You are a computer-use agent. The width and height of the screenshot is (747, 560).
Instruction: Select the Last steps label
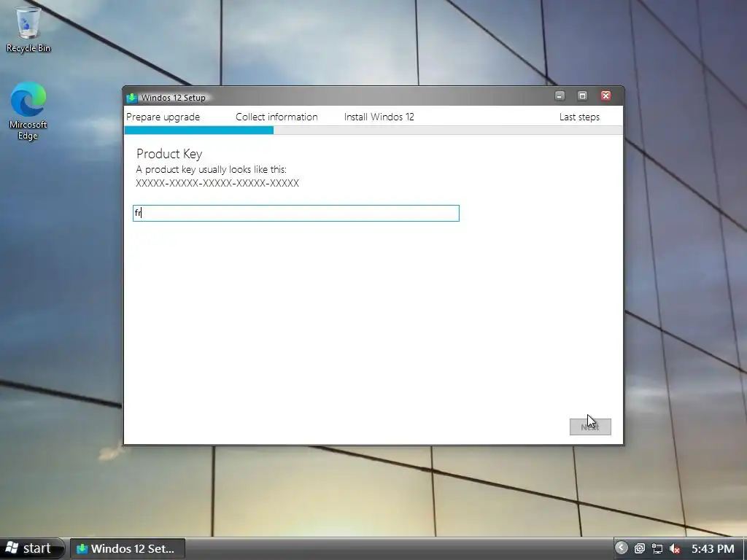(x=579, y=117)
